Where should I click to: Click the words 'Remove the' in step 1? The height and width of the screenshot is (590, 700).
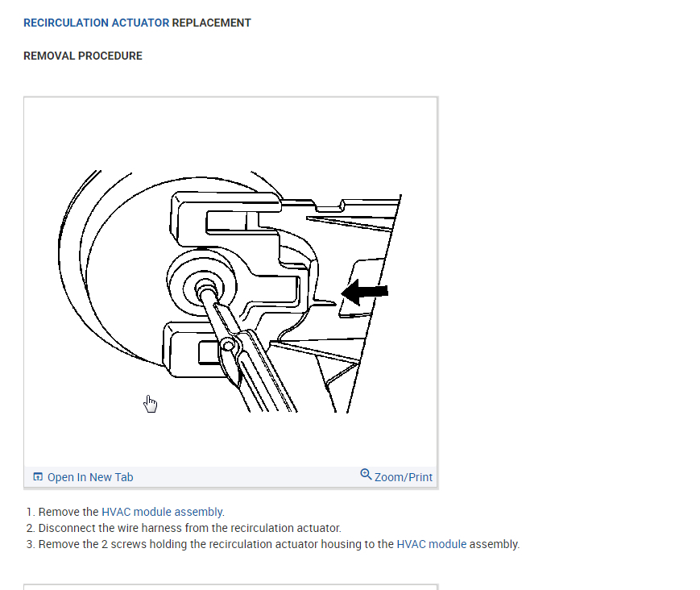tap(68, 511)
